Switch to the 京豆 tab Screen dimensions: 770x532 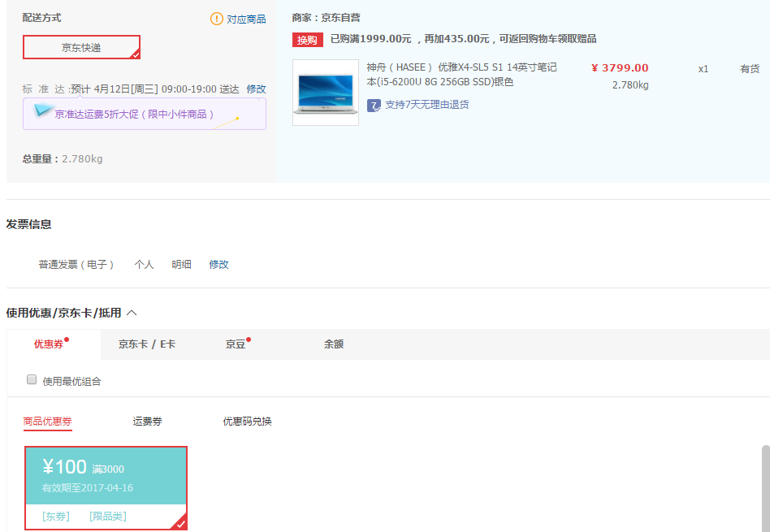[236, 344]
